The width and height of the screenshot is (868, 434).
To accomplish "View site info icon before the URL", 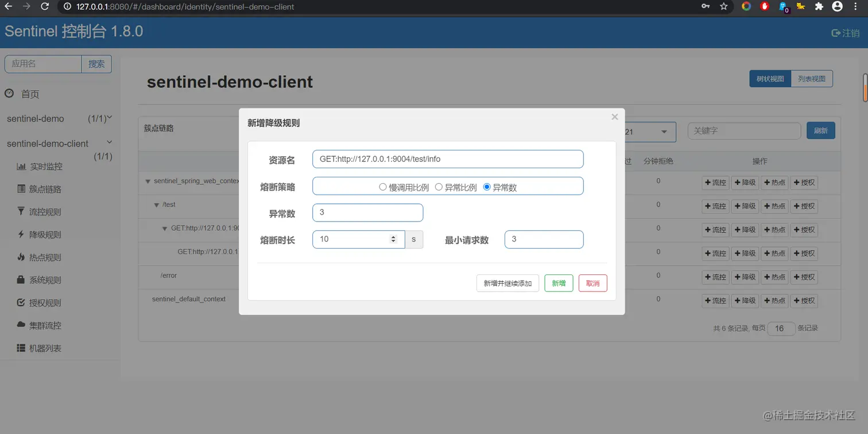I will tap(67, 7).
